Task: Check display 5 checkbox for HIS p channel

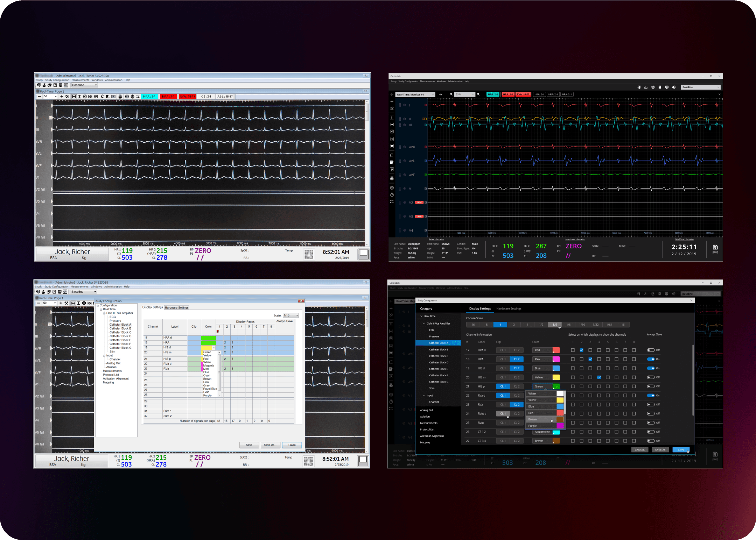Action: (608, 386)
